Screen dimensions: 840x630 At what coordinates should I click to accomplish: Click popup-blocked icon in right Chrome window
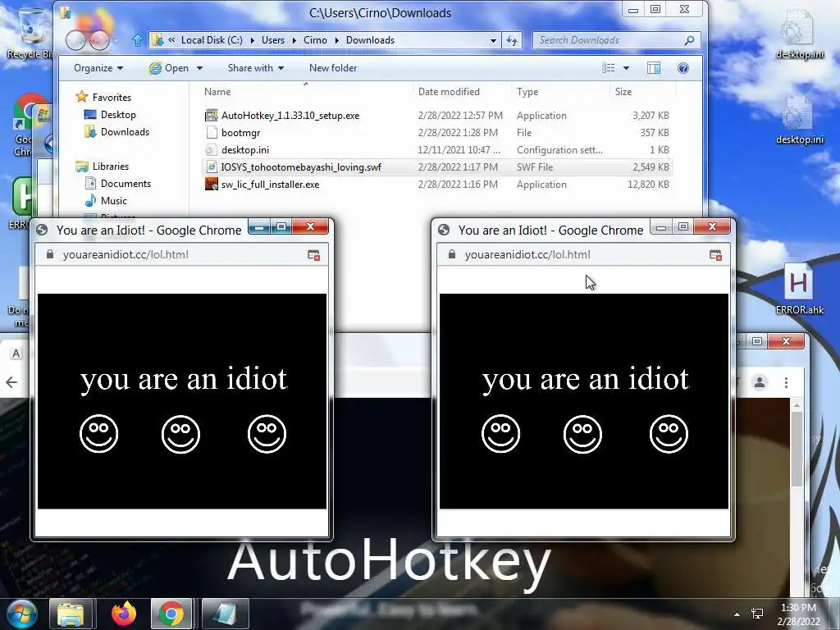pyautogui.click(x=715, y=256)
